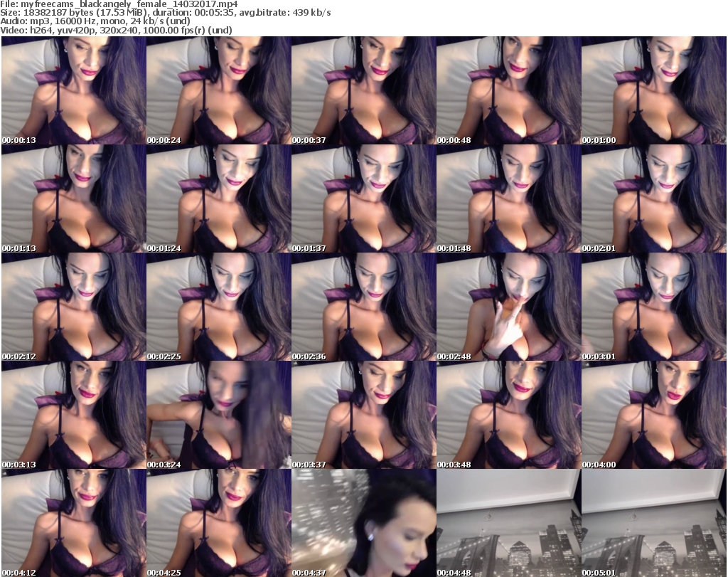The image size is (728, 577).
Task: Click the 'Audio: mp3, 16000 Hz' header line
Action: point(95,21)
